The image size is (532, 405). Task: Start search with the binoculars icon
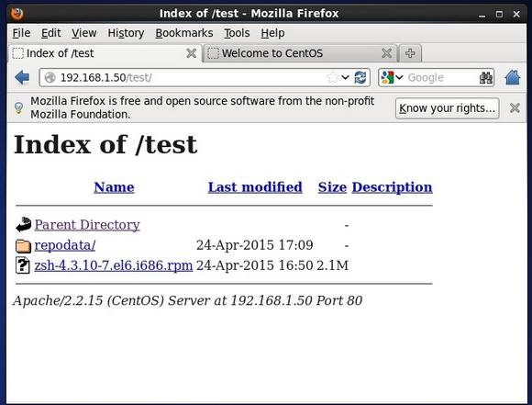(485, 78)
